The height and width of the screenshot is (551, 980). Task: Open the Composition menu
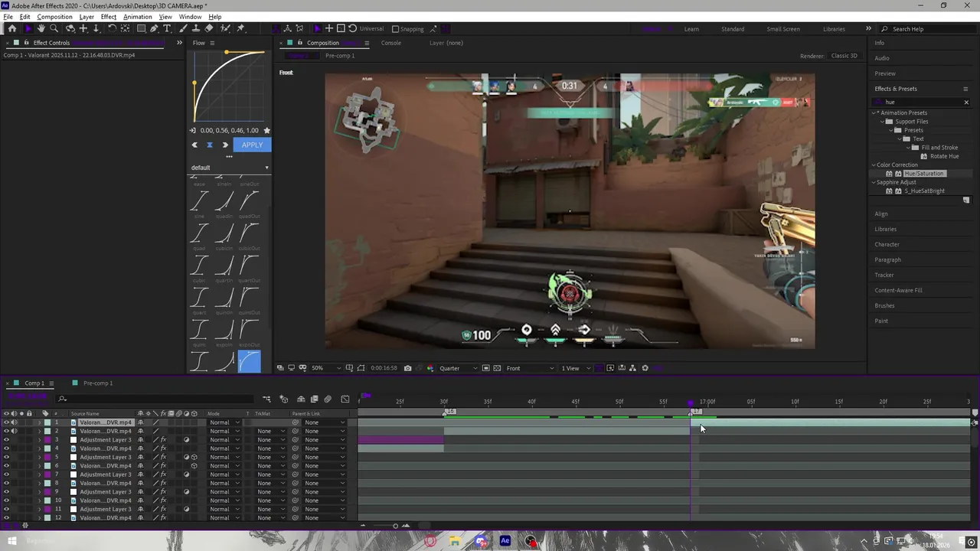(54, 17)
